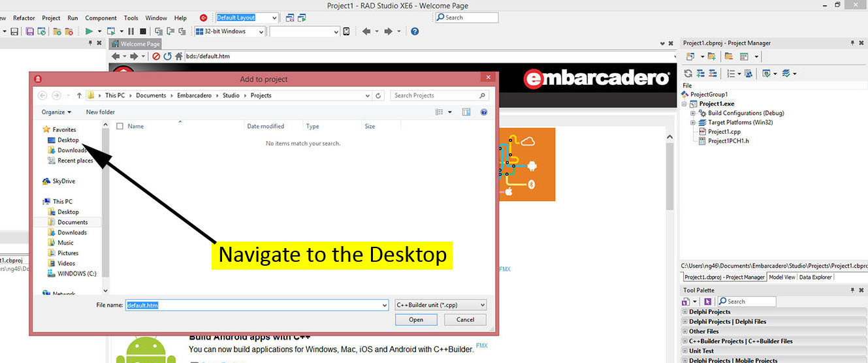Image resolution: width=868 pixels, height=363 pixels.
Task: Expand the Unit Test palette category
Action: pos(684,351)
